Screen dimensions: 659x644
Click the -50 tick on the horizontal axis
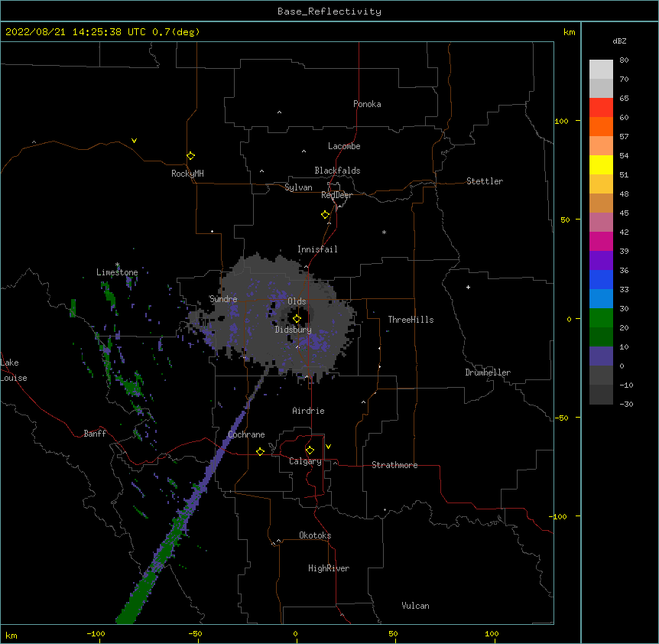click(x=195, y=633)
